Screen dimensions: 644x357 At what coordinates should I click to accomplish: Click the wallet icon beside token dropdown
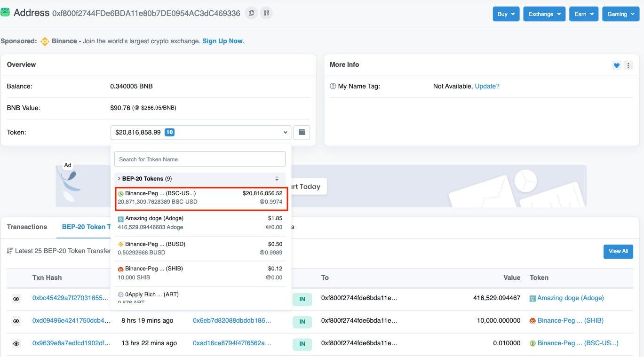(x=302, y=133)
